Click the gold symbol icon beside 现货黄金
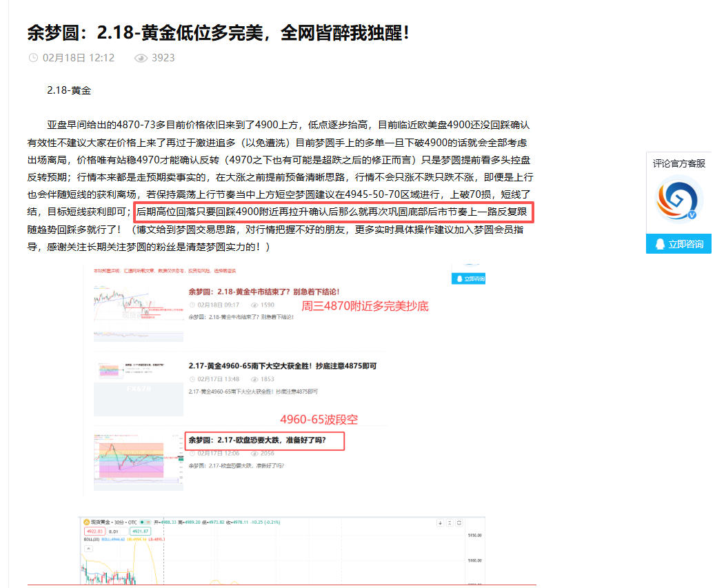Screen dimensions: 715x588 tap(86, 523)
